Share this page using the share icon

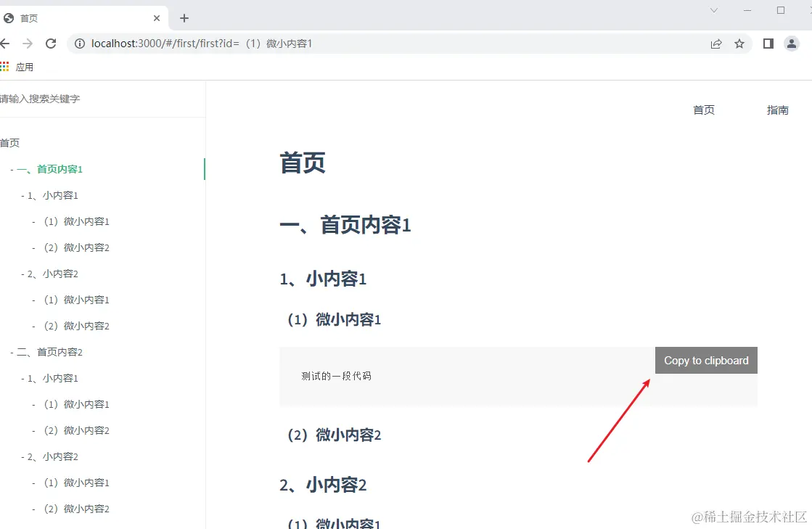[x=716, y=44]
